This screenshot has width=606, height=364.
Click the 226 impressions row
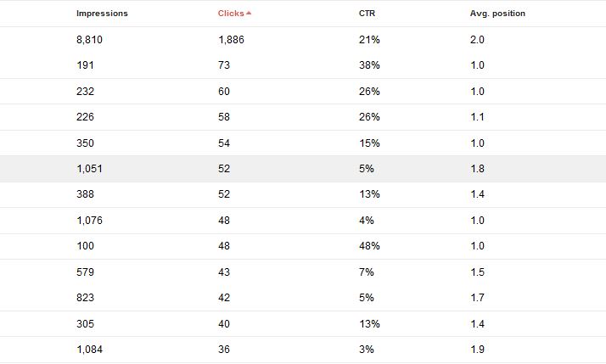(303, 117)
